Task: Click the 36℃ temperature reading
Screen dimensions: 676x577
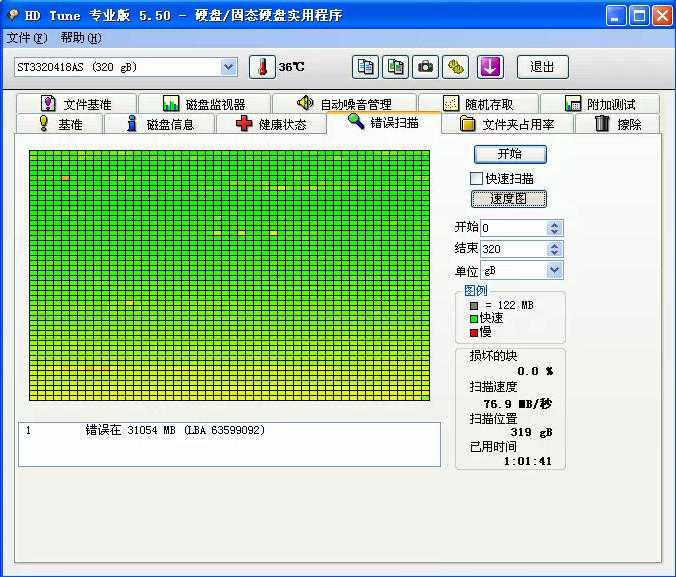Action: [x=291, y=67]
